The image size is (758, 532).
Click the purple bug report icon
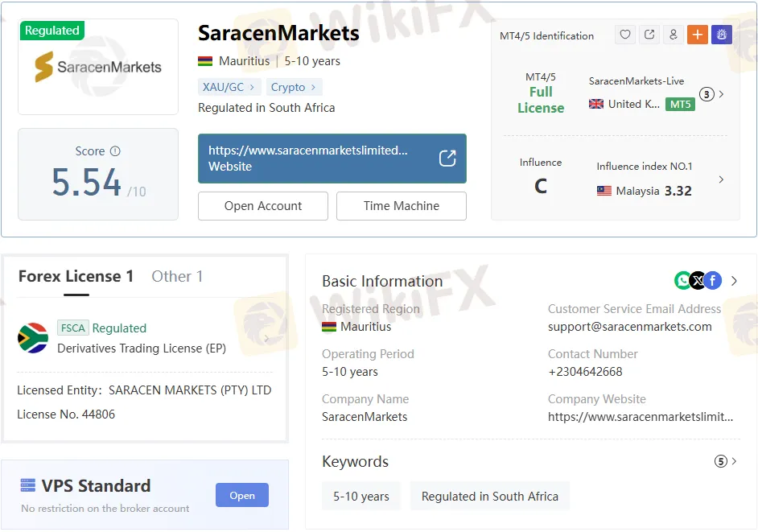[722, 35]
